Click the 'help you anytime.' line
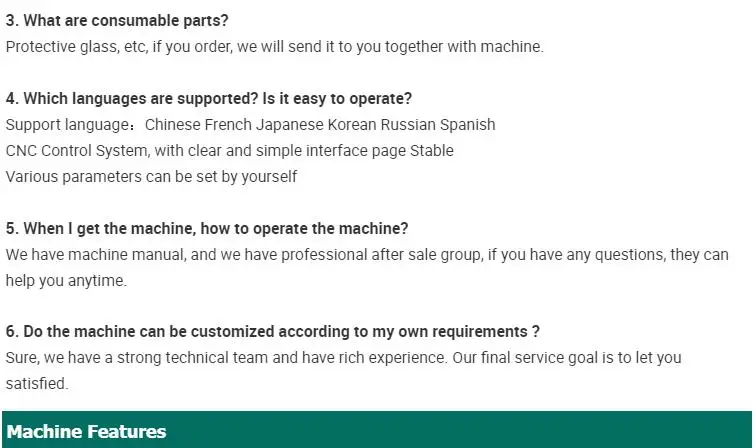This screenshot has height=448, width=753. (x=66, y=280)
